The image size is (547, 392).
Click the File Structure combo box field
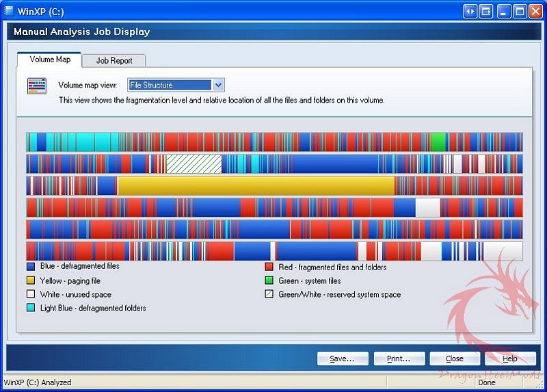tap(170, 86)
